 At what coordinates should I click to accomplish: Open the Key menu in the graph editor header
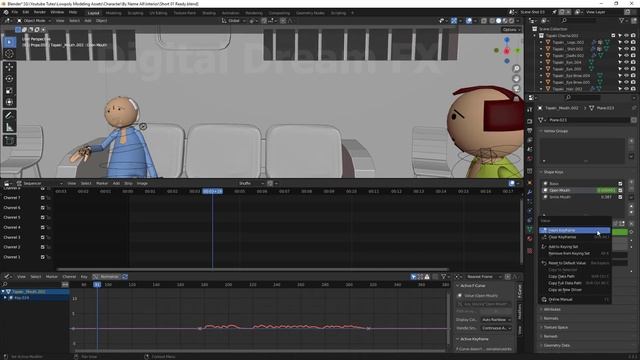click(x=84, y=277)
